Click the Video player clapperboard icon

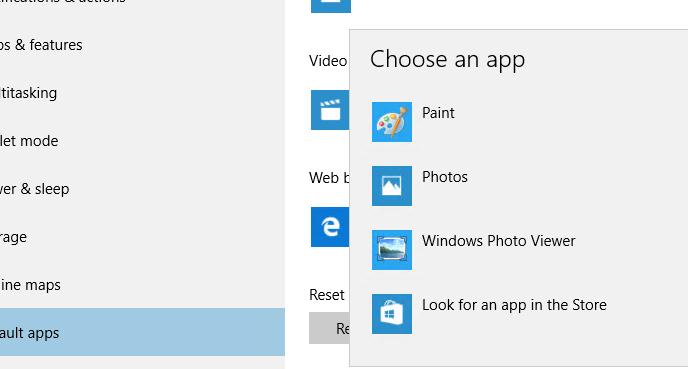pos(330,110)
